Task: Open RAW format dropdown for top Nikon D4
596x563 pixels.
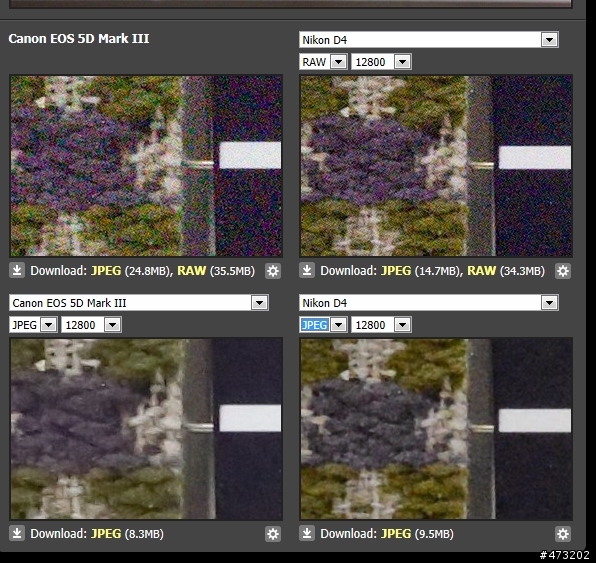Action: tap(323, 62)
